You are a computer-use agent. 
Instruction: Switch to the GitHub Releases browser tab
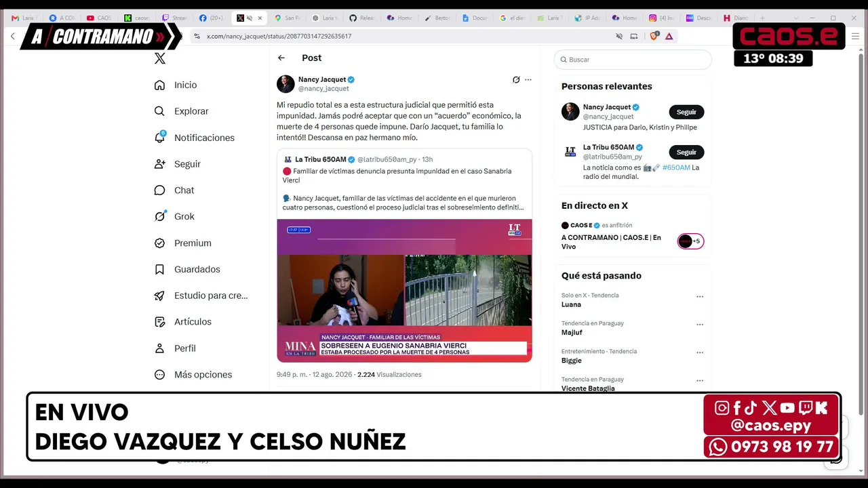click(x=362, y=18)
